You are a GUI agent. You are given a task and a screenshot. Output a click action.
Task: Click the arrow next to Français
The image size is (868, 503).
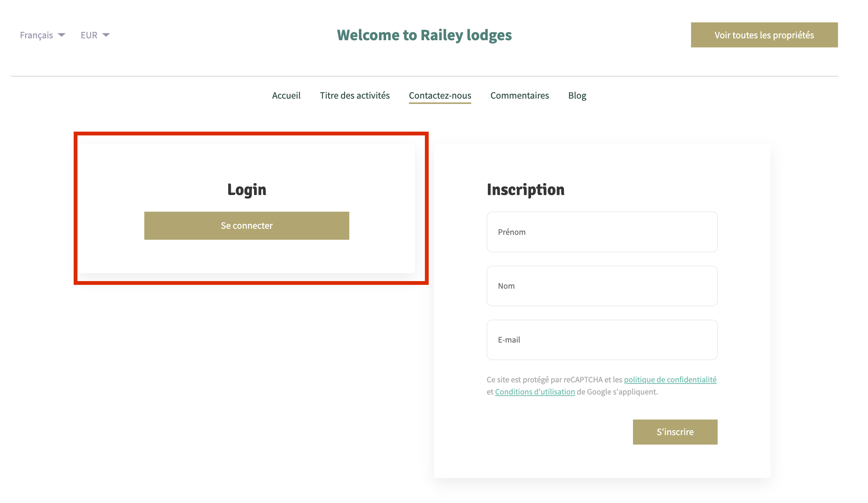62,35
